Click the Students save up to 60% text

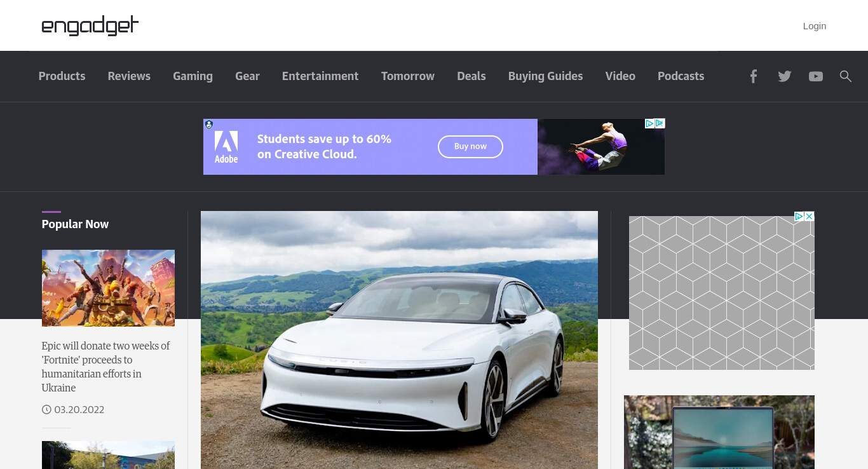[x=324, y=147]
